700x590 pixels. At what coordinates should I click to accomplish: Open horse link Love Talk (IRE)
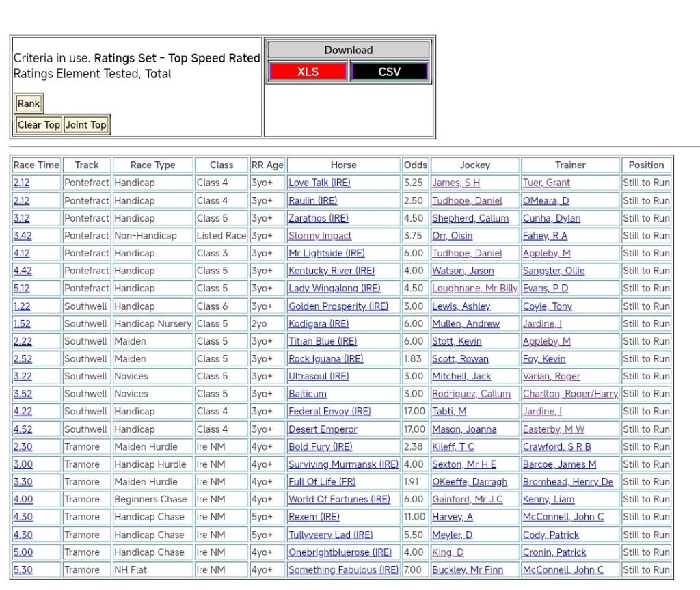point(319,183)
